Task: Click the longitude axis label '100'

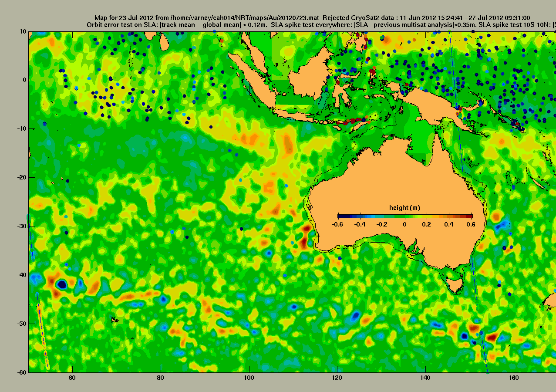Action: click(x=249, y=378)
